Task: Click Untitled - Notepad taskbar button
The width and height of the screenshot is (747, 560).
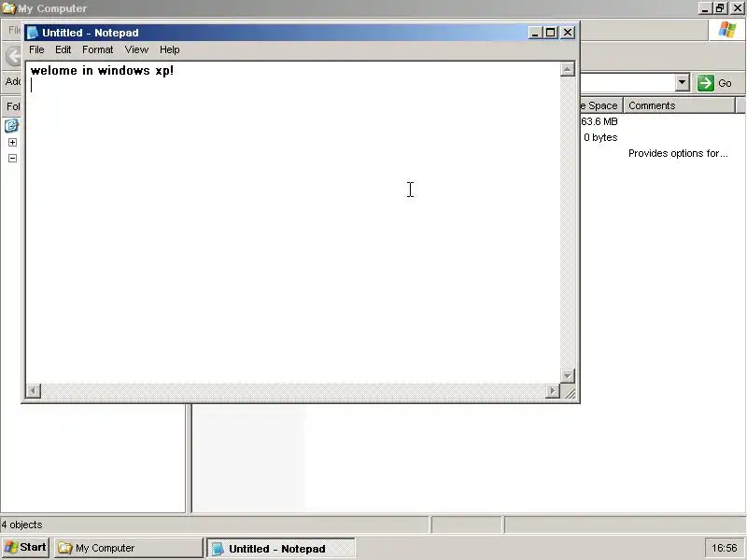Action: 281,548
